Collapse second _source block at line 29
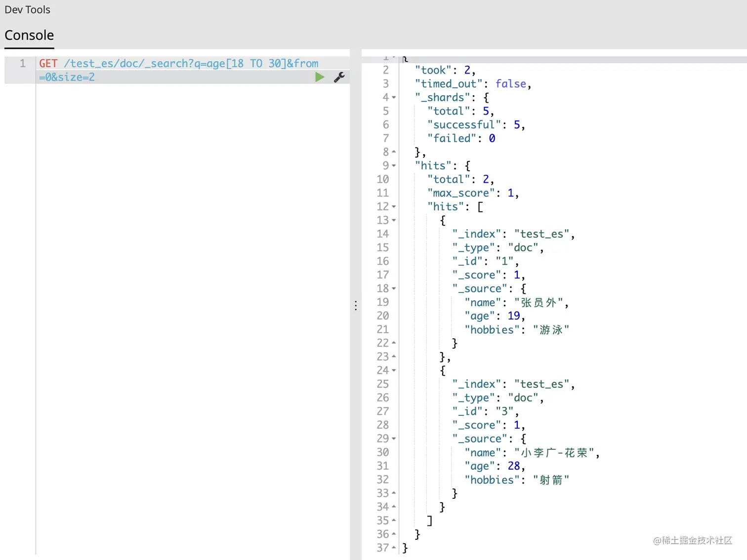This screenshot has width=747, height=560. 394,439
